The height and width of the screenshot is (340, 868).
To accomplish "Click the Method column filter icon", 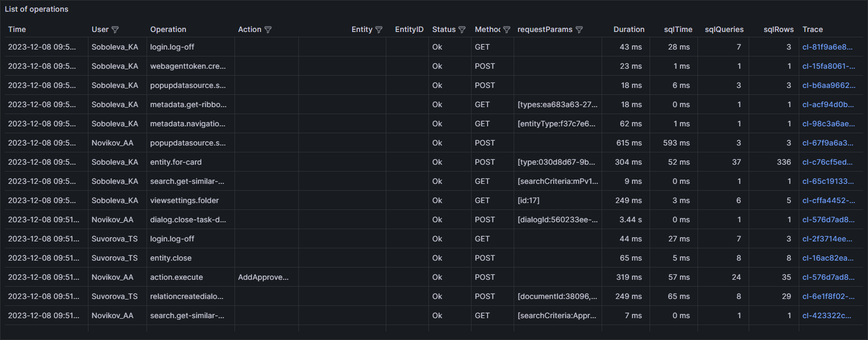I will [507, 30].
